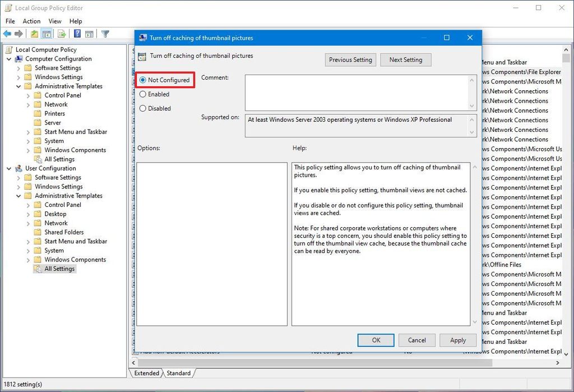Expand the Desktop node under User Configuration

click(x=28, y=214)
